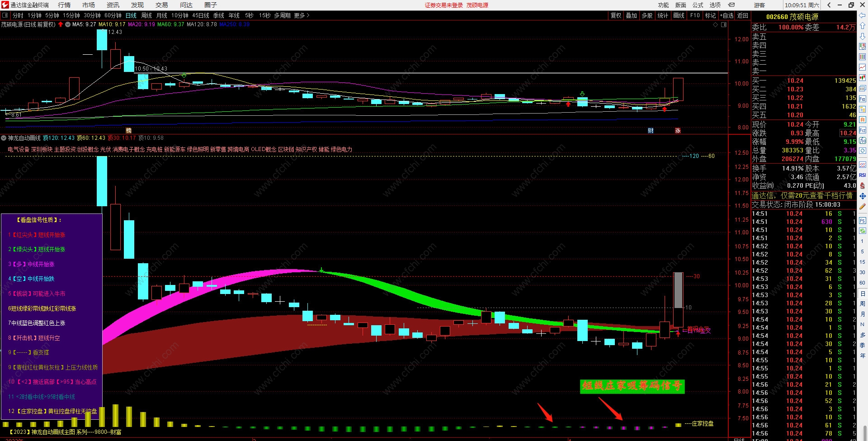Click the 画线 drawing button
The height and width of the screenshot is (441, 868).
click(679, 15)
